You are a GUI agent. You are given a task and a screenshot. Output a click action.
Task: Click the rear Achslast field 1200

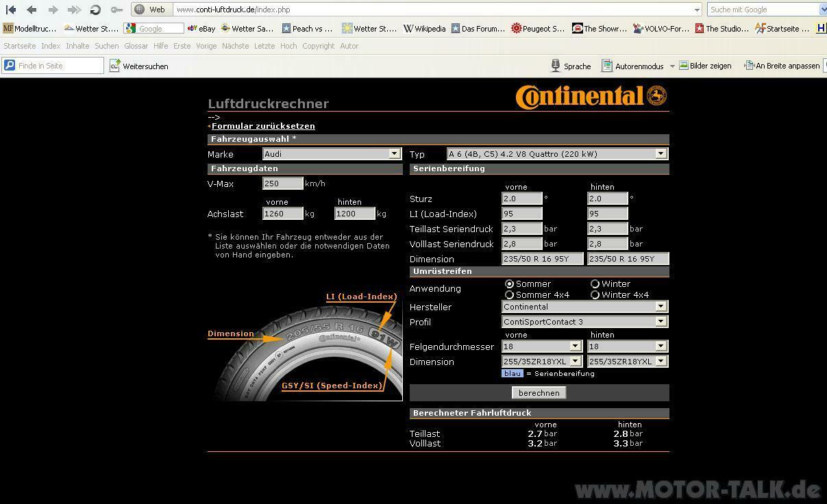(x=355, y=213)
